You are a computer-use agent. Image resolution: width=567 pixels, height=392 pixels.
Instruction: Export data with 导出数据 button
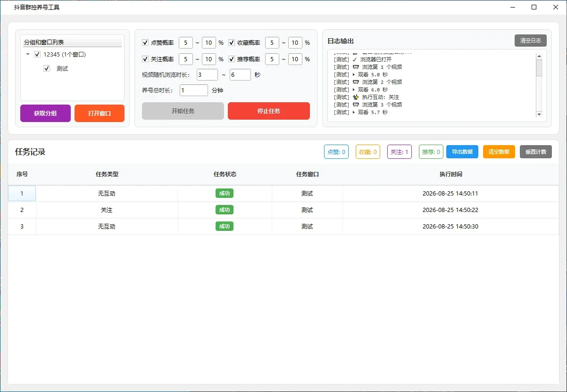tap(462, 152)
